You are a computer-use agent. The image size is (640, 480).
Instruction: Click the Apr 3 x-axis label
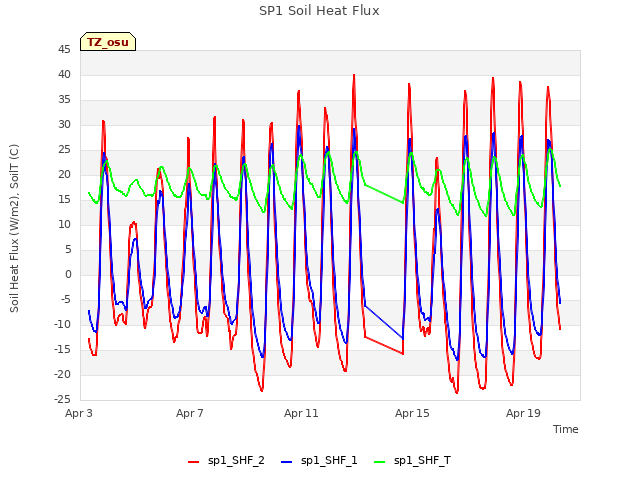(x=79, y=413)
